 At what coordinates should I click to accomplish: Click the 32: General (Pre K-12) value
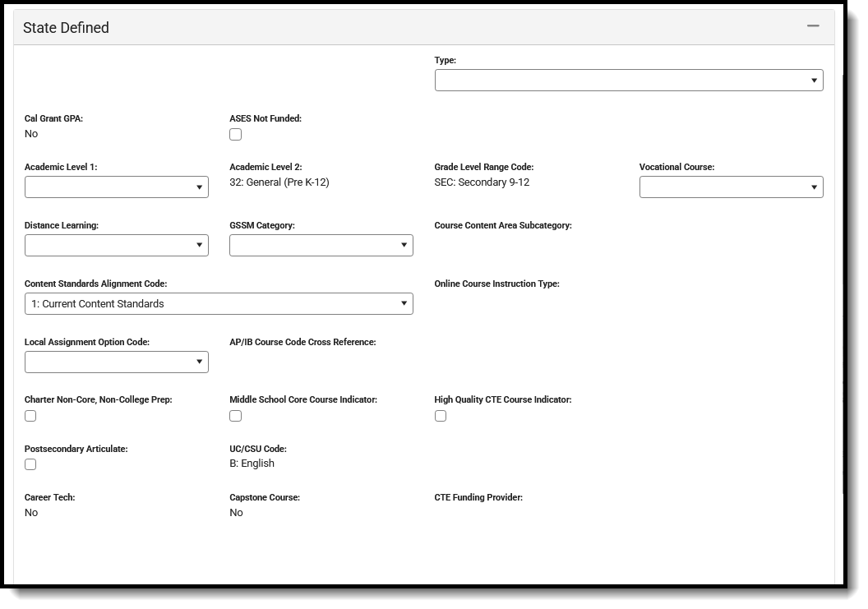pyautogui.click(x=279, y=182)
